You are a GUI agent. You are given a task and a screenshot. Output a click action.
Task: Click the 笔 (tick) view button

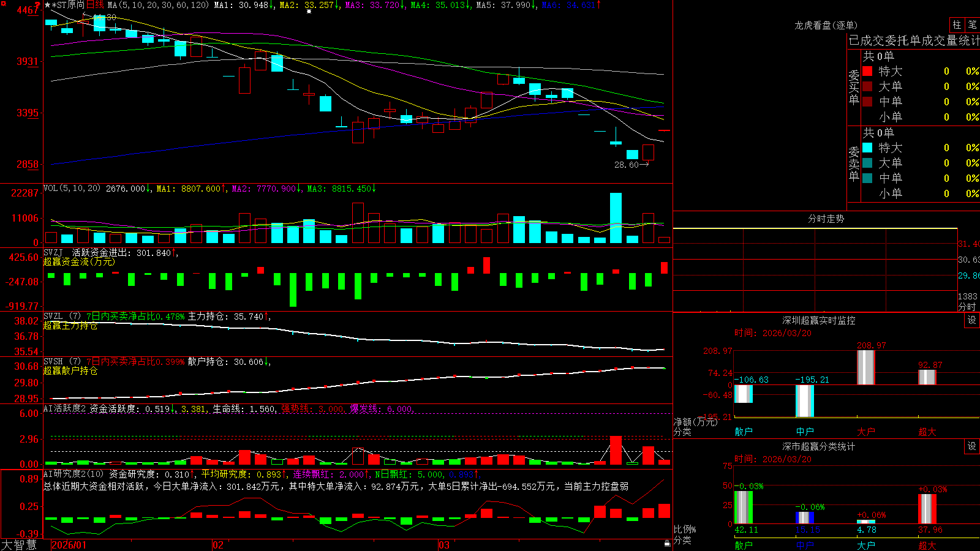[973, 24]
